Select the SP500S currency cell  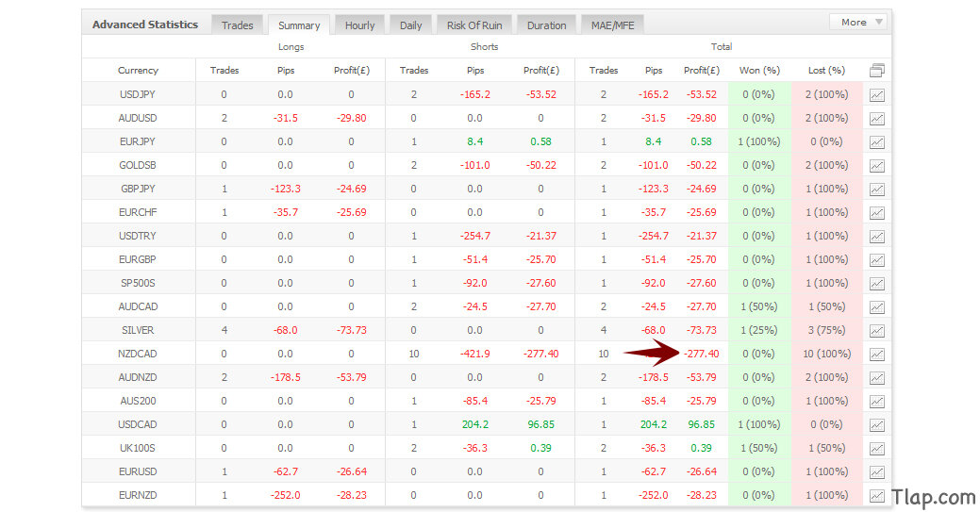[138, 283]
